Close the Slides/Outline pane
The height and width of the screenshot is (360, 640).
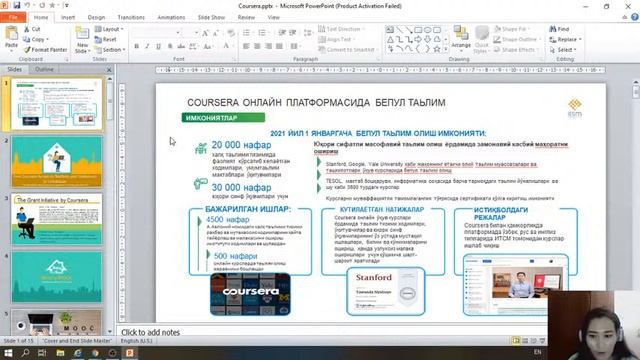point(109,70)
